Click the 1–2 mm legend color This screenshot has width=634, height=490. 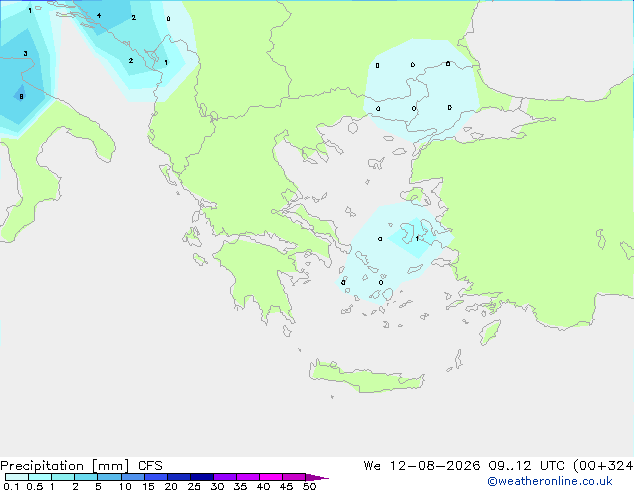pos(63,477)
